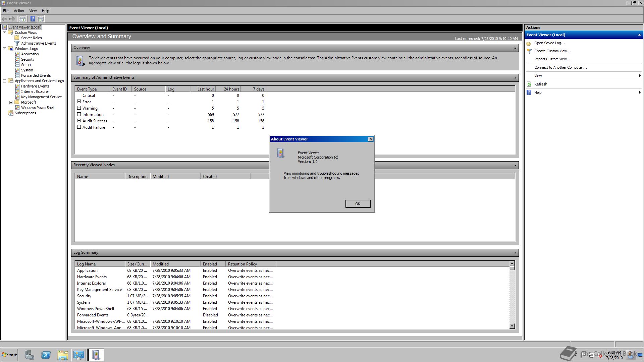644x362 pixels.
Task: Click Connect to Another Computer link
Action: [x=560, y=67]
